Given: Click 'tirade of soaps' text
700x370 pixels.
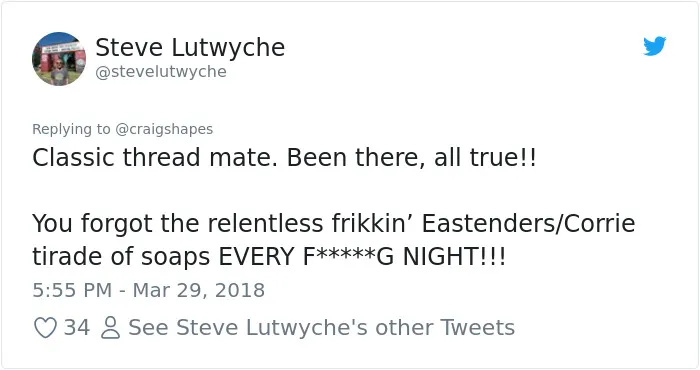Looking at the screenshot, I should click(121, 257).
